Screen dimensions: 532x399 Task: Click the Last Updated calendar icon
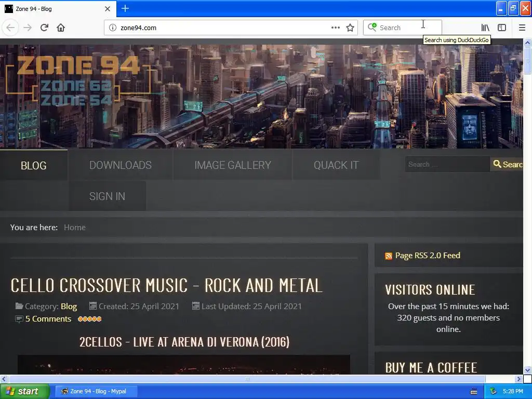click(x=196, y=306)
